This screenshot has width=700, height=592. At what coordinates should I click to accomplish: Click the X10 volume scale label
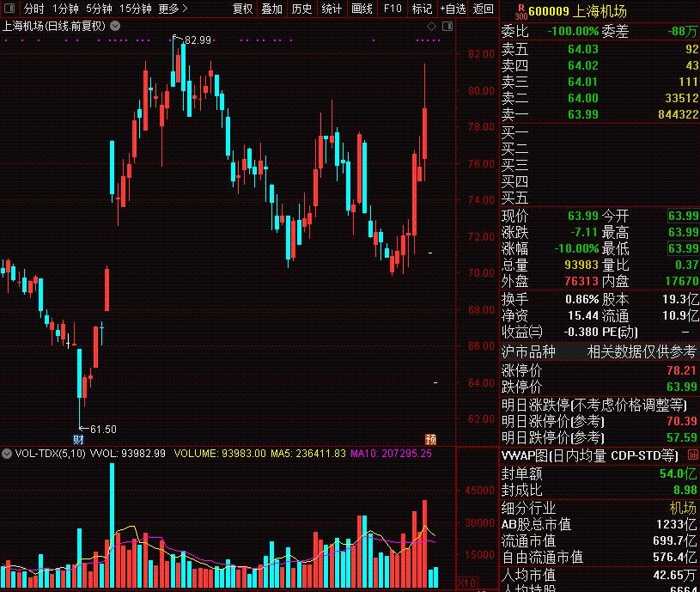pos(467,583)
